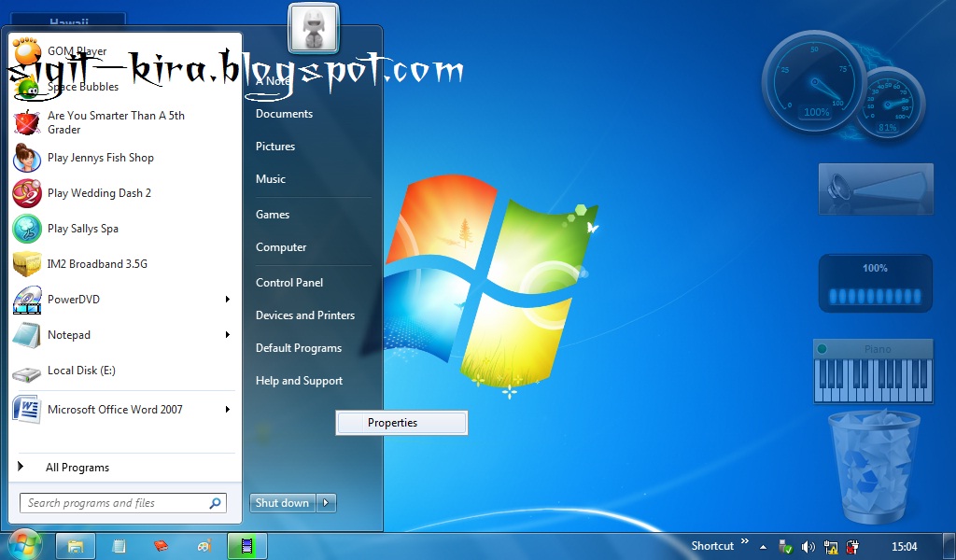Click the battery power plug tray icon
The image size is (956, 560).
pyautogui.click(x=852, y=547)
